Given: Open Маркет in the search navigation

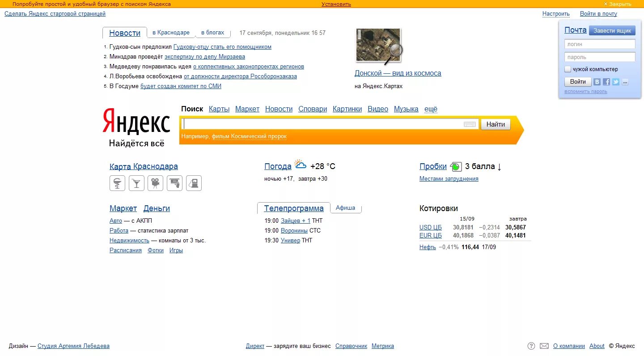Looking at the screenshot, I should 247,109.
